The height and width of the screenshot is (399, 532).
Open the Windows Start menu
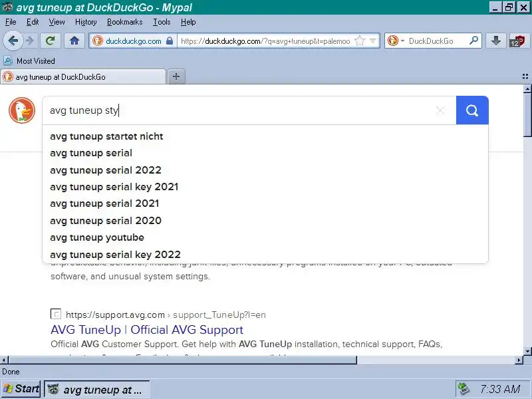(21, 389)
